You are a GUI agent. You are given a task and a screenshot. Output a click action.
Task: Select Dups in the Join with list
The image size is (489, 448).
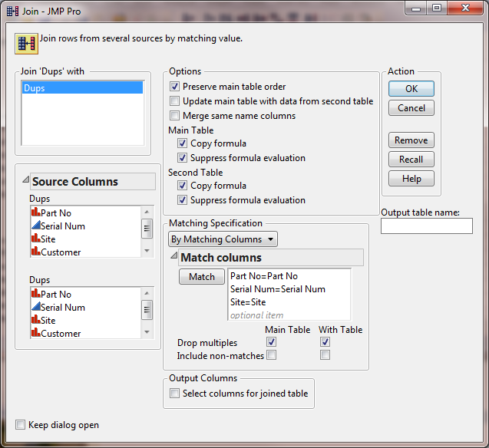tap(82, 88)
